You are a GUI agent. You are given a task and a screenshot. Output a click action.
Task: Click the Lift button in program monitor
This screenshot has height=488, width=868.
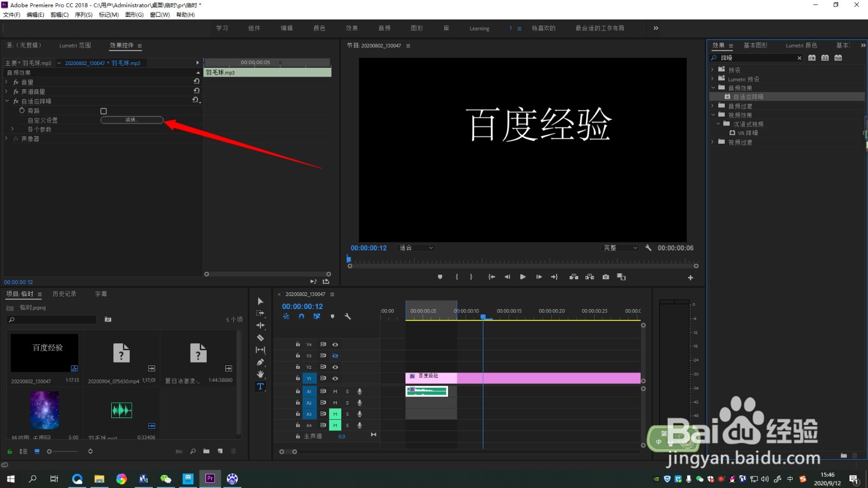click(573, 277)
